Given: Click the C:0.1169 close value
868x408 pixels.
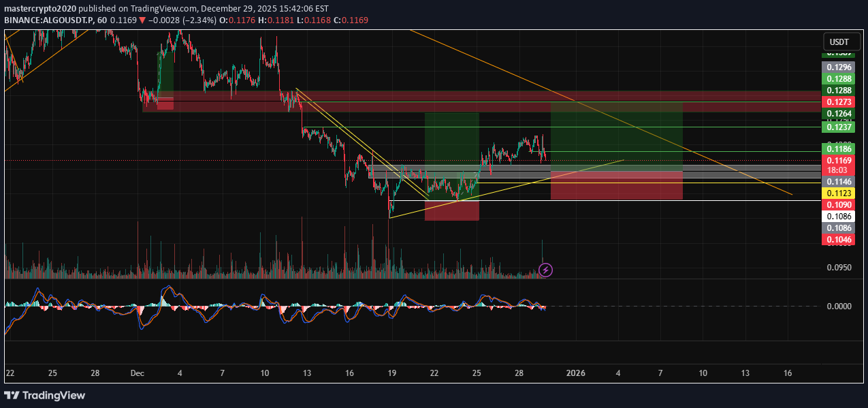Looking at the screenshot, I should coord(351,20).
